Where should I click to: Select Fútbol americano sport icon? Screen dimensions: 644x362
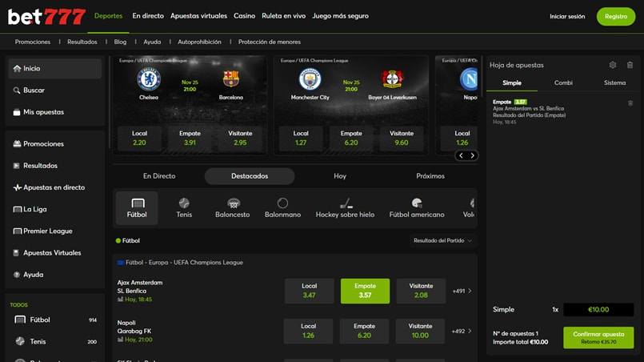(417, 207)
